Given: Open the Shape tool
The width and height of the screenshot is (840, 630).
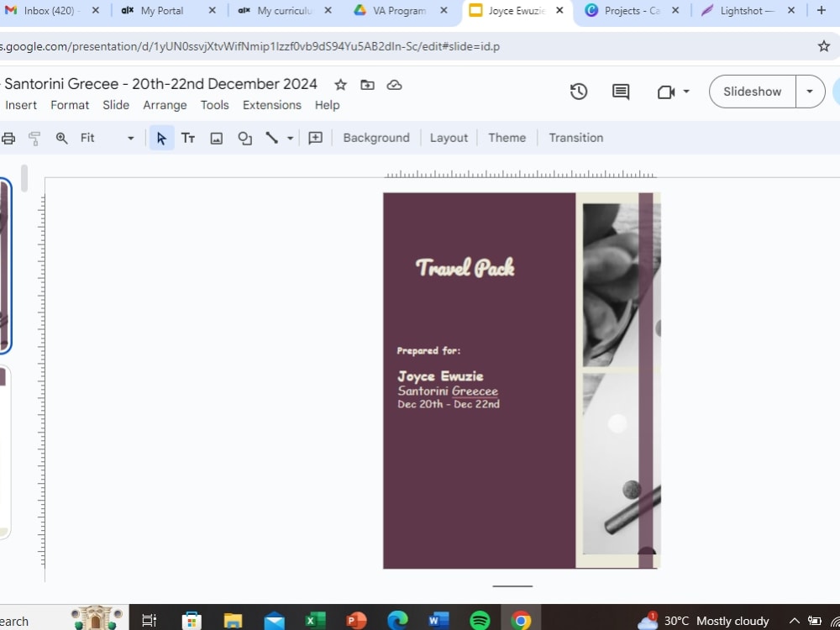Looking at the screenshot, I should [244, 139].
